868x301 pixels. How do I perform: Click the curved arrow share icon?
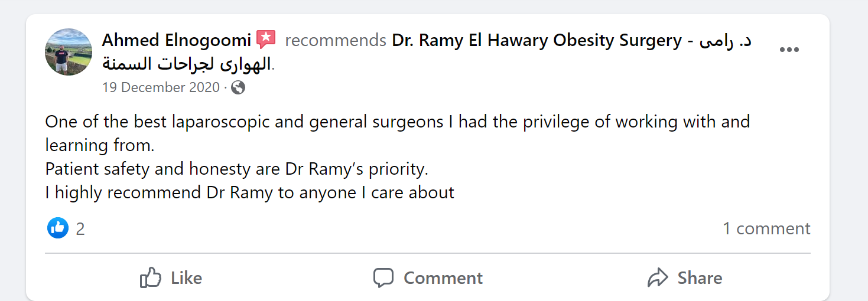point(658,277)
